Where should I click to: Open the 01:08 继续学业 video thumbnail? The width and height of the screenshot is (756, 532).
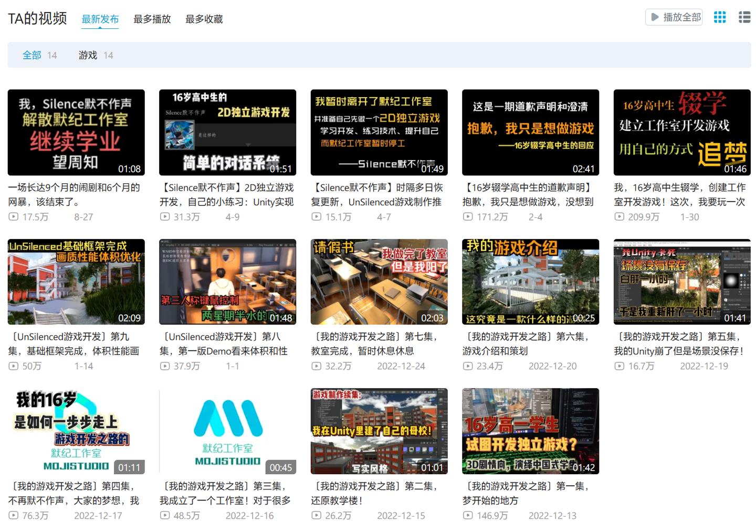[x=76, y=132]
